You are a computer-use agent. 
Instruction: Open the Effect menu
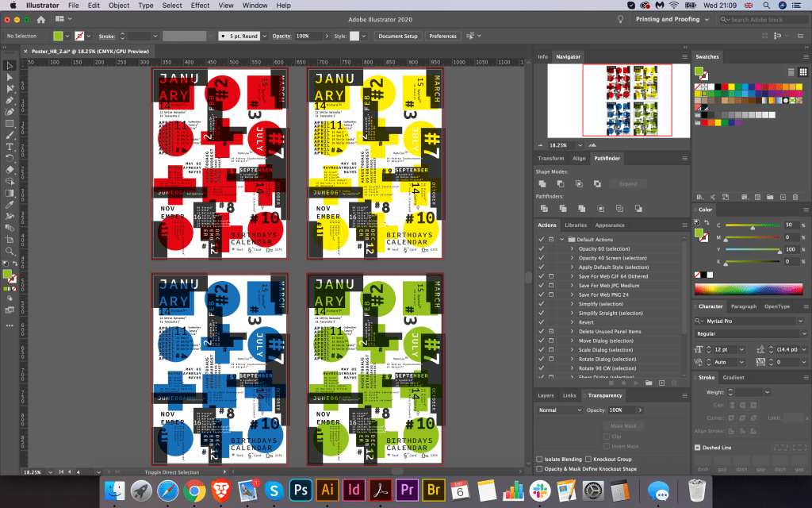[x=200, y=6]
